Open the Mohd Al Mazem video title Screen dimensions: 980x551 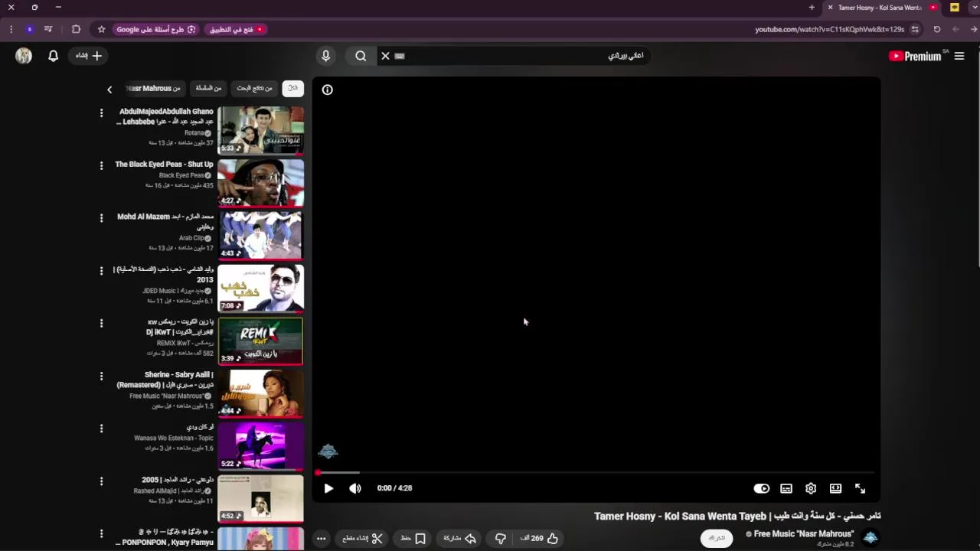pos(165,222)
